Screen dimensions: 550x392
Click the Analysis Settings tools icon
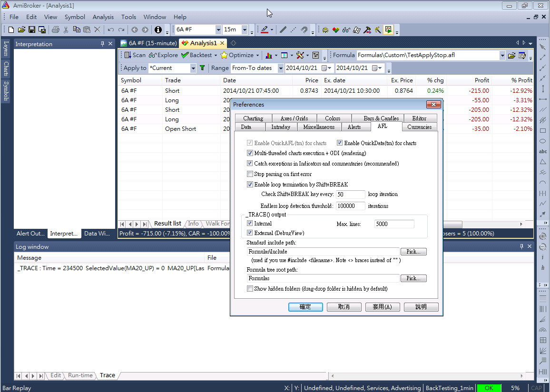tap(300, 55)
